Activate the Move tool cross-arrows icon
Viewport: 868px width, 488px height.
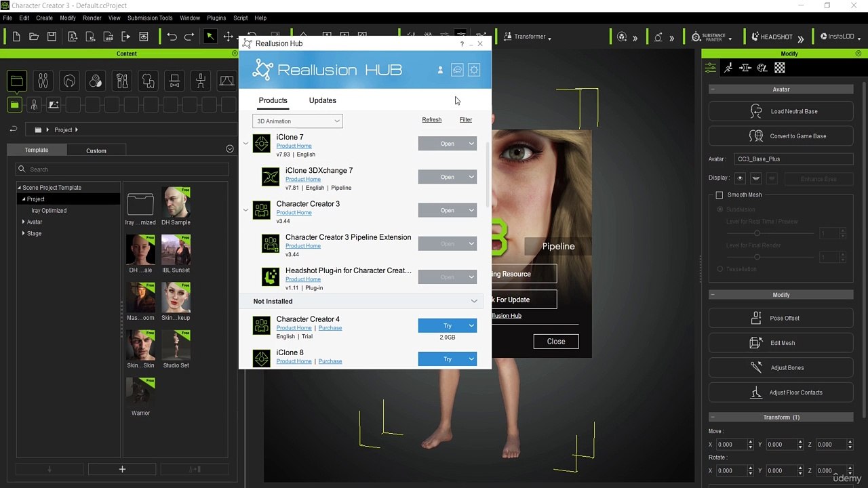click(229, 37)
